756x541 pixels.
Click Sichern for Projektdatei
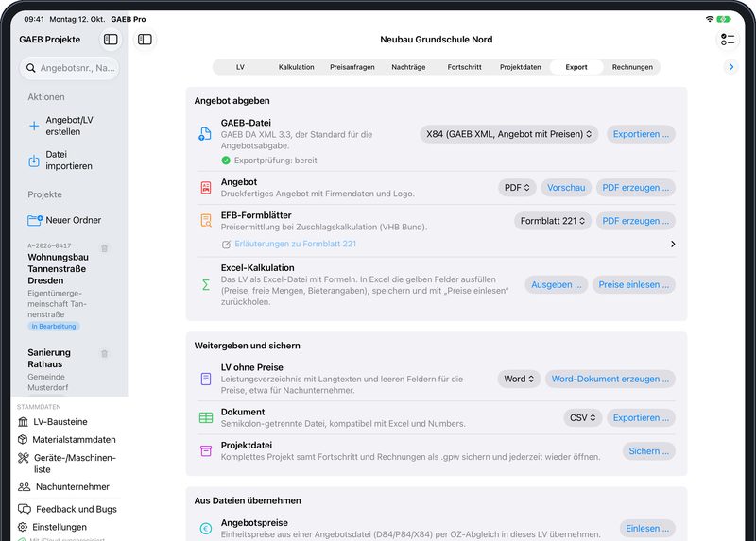tap(648, 451)
